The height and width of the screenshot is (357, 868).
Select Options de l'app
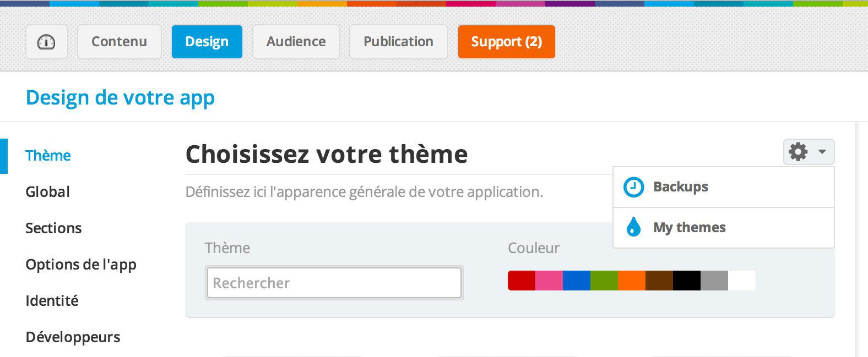[x=81, y=265]
